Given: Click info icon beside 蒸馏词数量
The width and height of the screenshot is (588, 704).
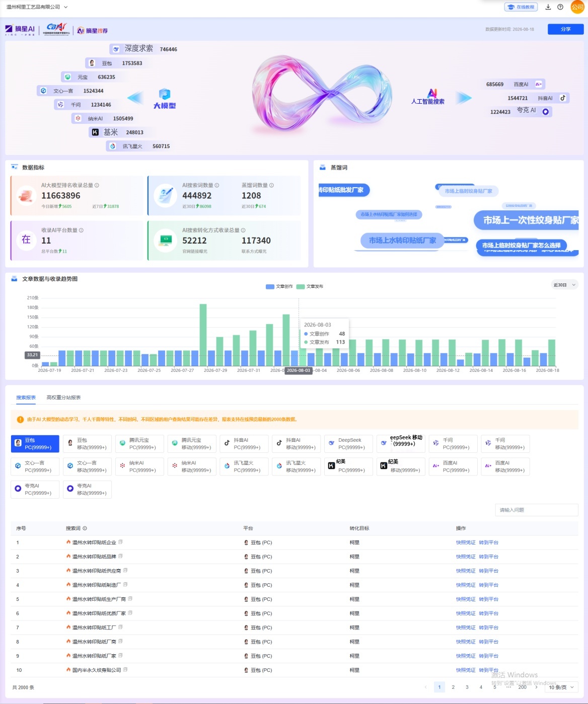Looking at the screenshot, I should tap(272, 185).
